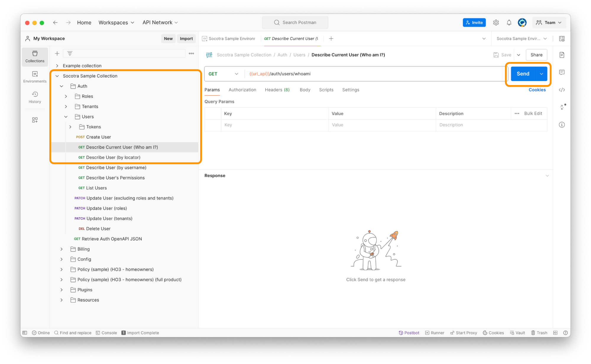
Task: Click the Import button
Action: click(x=186, y=39)
